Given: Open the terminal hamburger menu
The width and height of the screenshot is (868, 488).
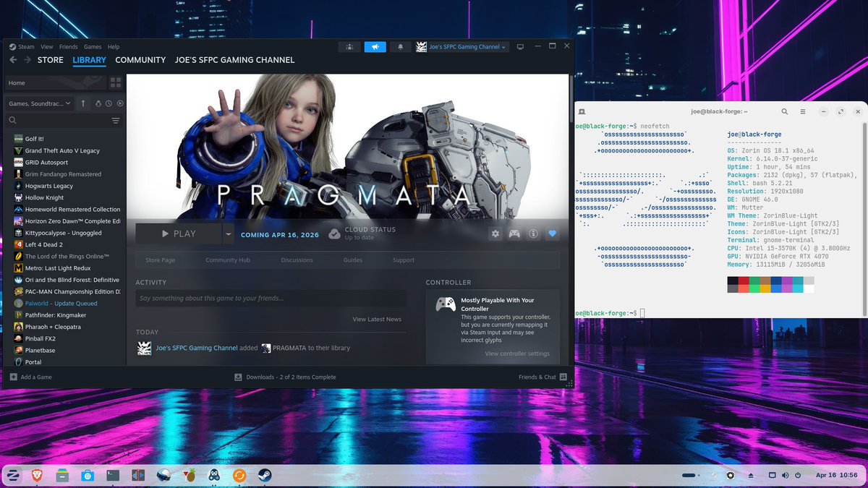Looking at the screenshot, I should click(803, 112).
